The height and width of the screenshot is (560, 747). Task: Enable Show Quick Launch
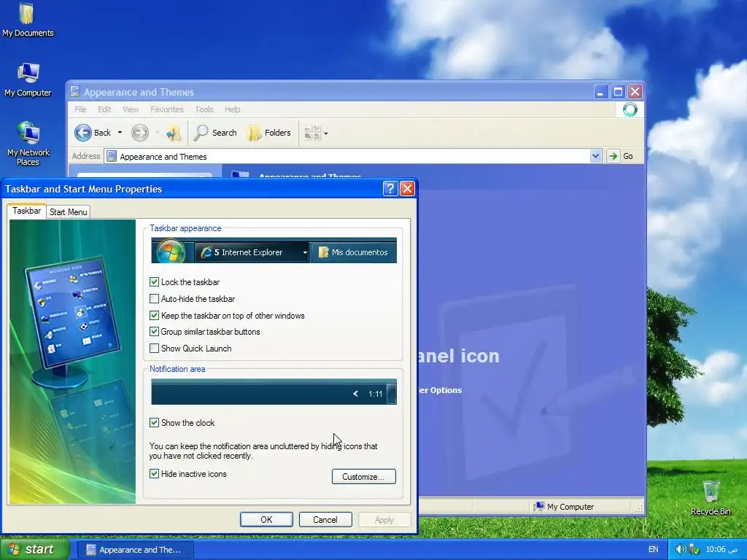(x=154, y=348)
